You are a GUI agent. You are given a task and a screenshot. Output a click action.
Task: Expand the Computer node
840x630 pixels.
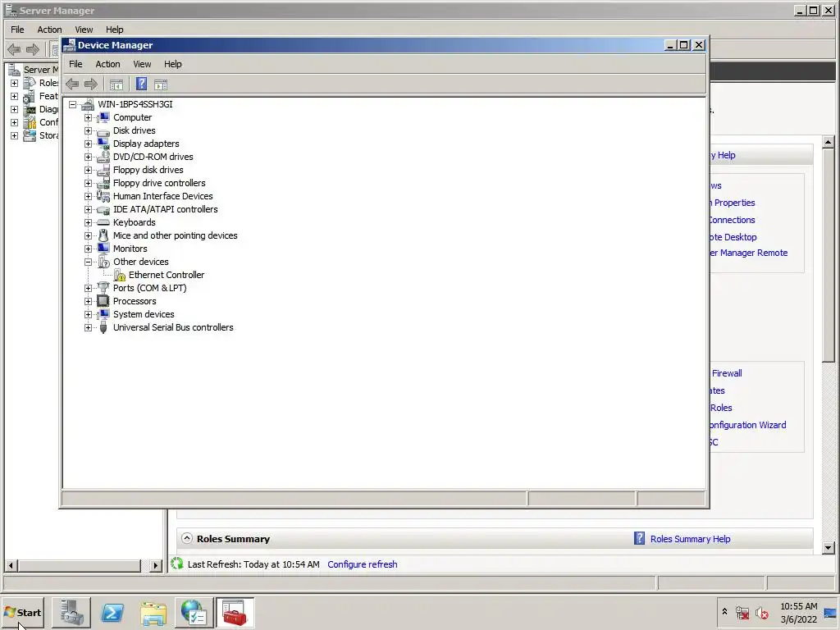(89, 117)
